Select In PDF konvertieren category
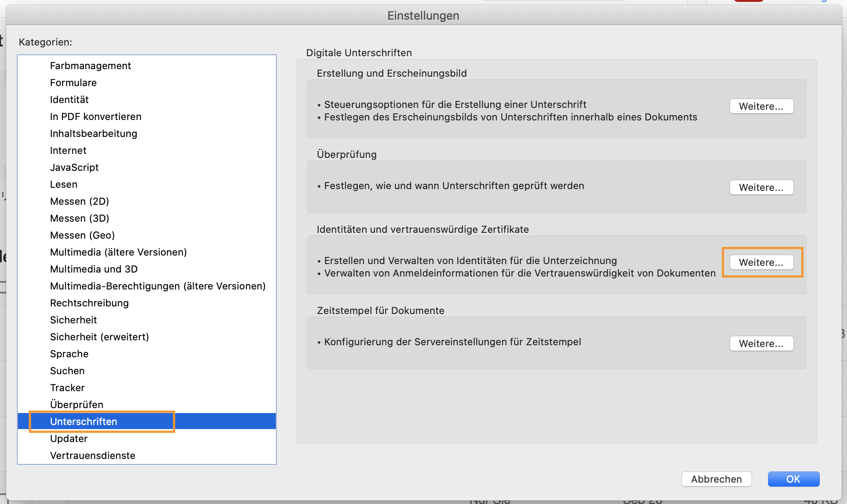 pos(147,116)
